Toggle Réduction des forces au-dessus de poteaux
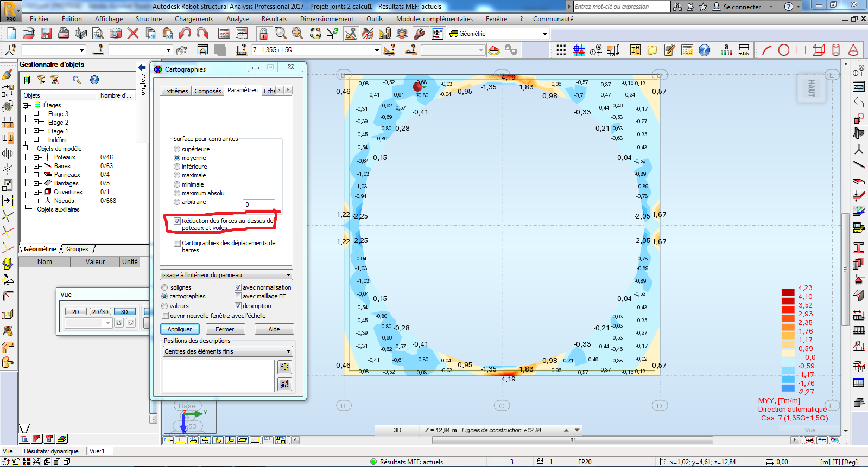 click(x=177, y=221)
